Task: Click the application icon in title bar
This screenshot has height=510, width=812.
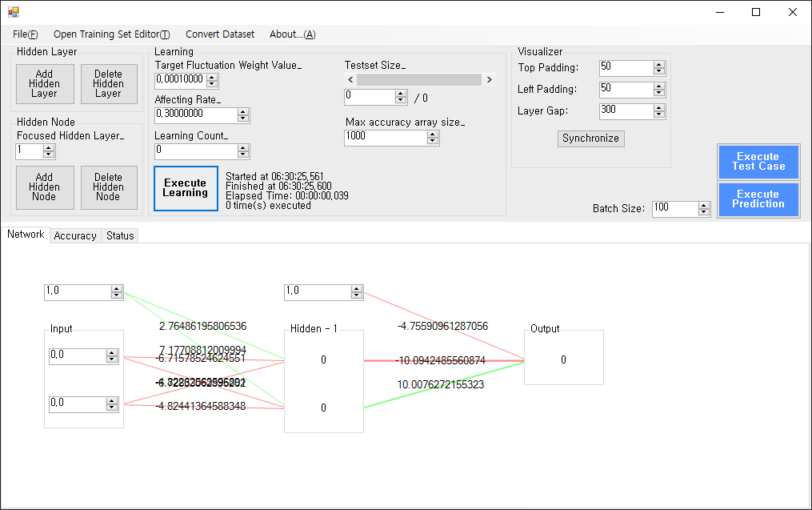Action: [x=13, y=12]
